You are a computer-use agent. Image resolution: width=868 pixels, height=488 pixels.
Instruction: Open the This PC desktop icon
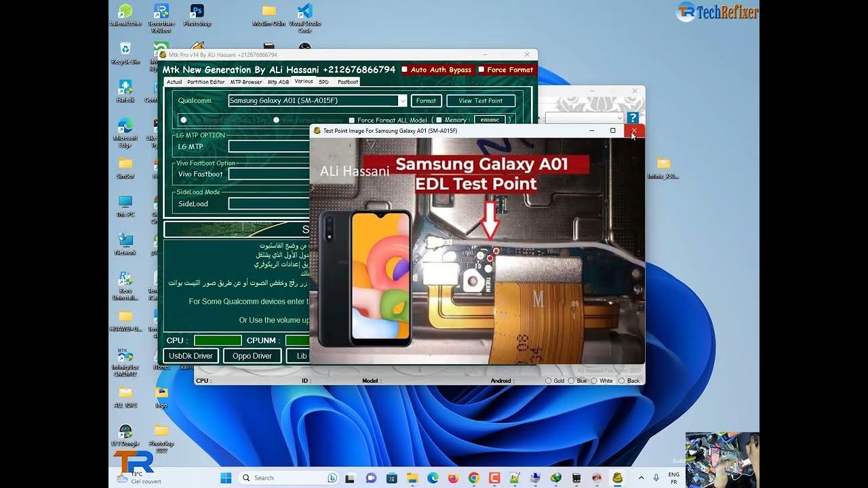pos(125,206)
